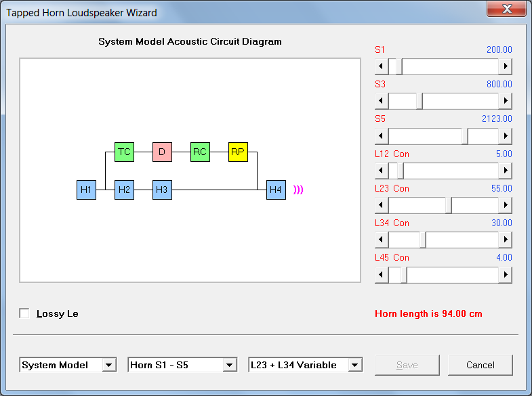The image size is (532, 396).
Task: Click the L23 Con slider thumb
Action: [449, 205]
